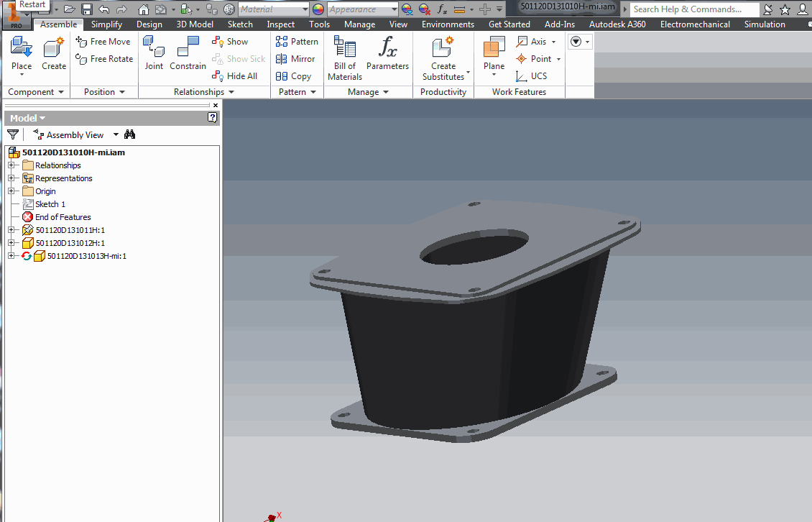This screenshot has height=522, width=812.
Task: Open the Tools ribbon tab
Action: tap(319, 24)
